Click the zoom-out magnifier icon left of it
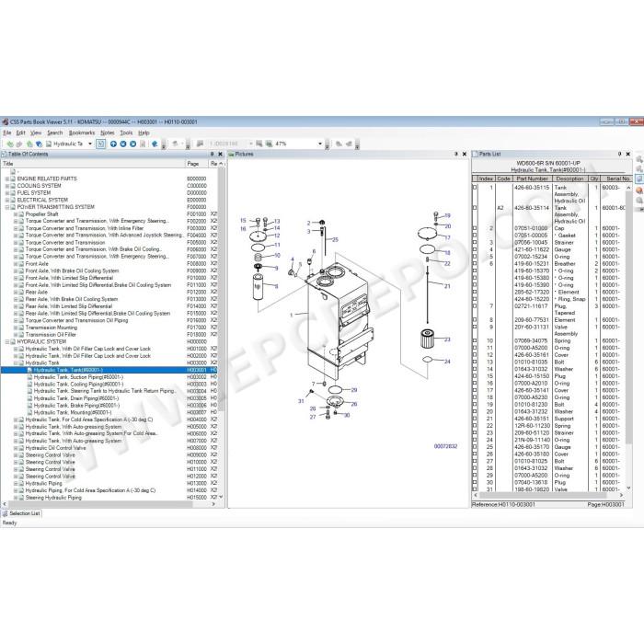The width and height of the screenshot is (644, 644). [259, 144]
